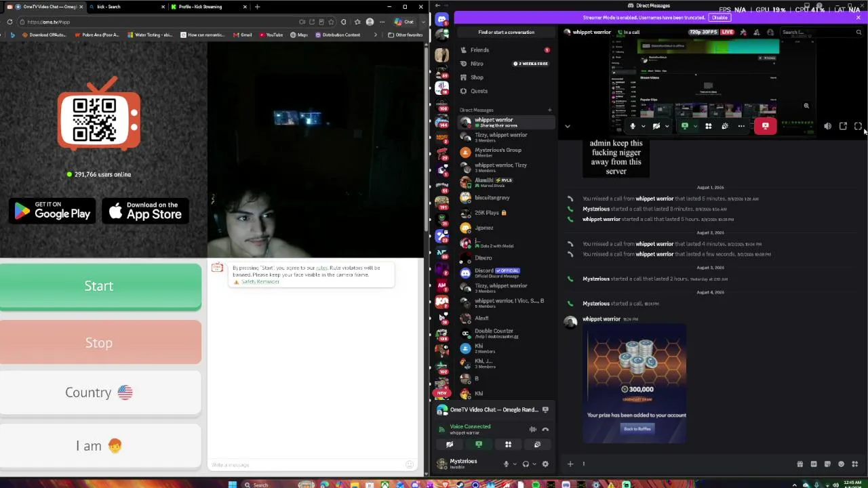Screen dimensions: 868x488
Task: Reload the OmeTV page
Action: (10, 22)
